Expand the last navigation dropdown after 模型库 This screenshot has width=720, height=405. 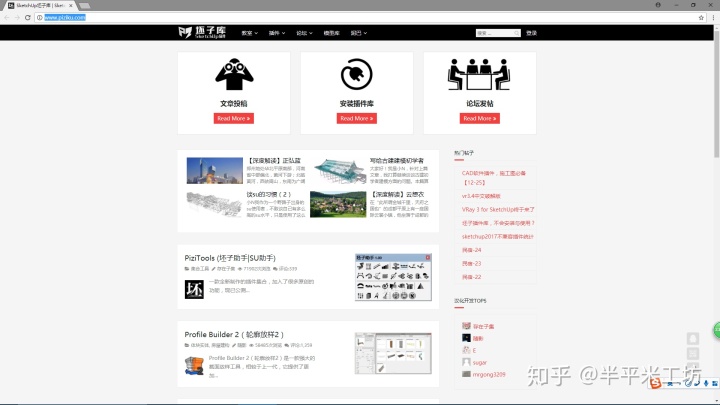coord(359,33)
